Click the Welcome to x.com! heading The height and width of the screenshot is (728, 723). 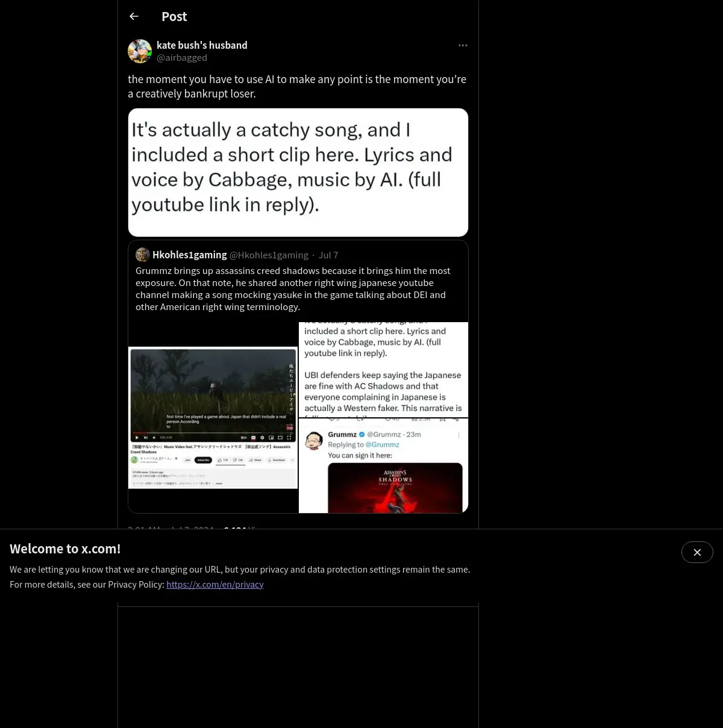[x=65, y=549]
